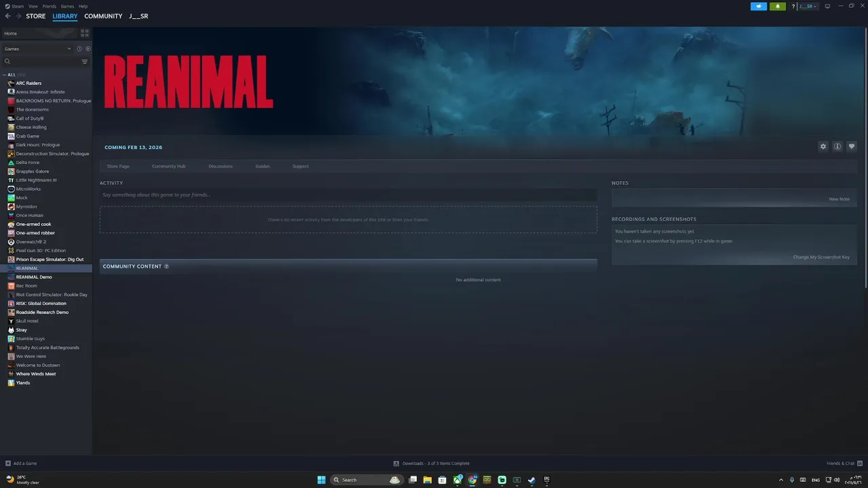Open Epic Games Launcher taskbar icon

pos(547,480)
